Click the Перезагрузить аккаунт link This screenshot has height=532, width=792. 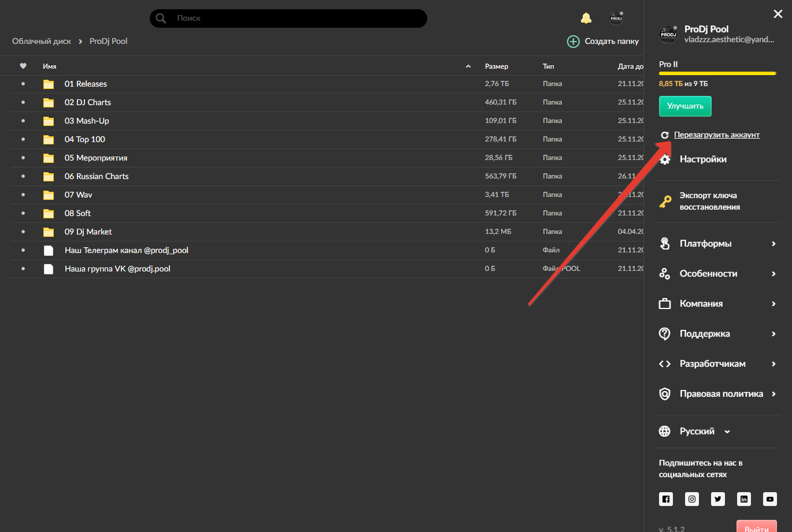coord(717,135)
